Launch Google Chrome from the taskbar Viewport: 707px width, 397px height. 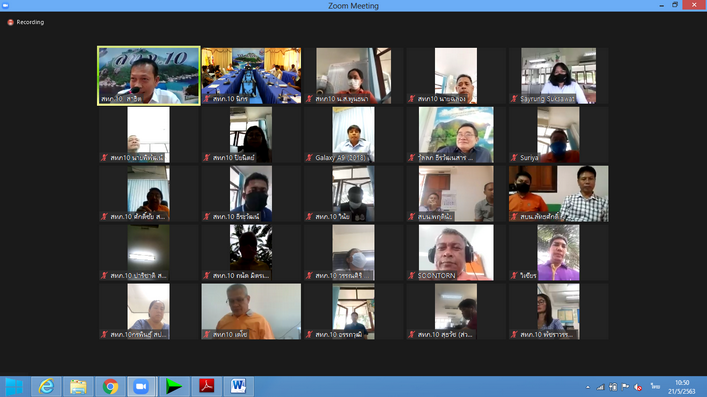click(x=110, y=387)
